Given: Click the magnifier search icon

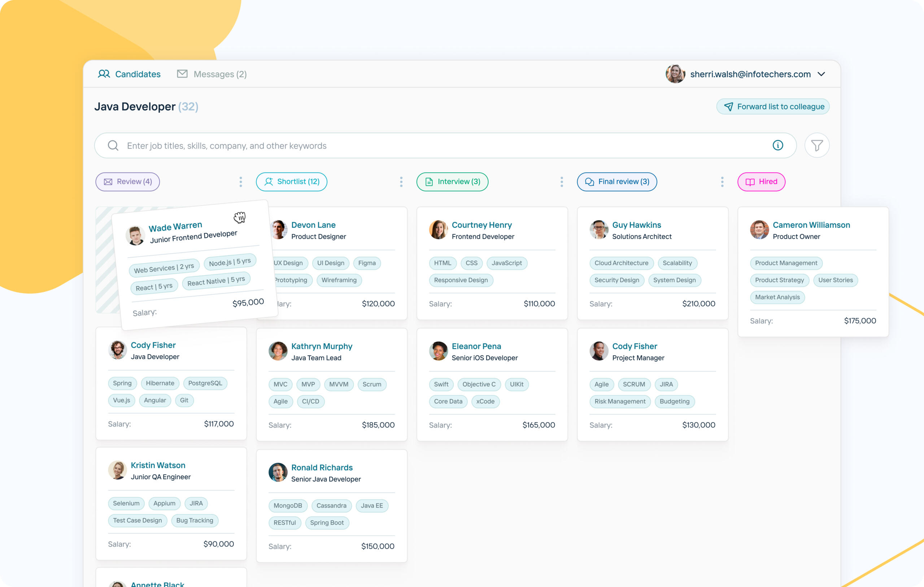Looking at the screenshot, I should [113, 146].
